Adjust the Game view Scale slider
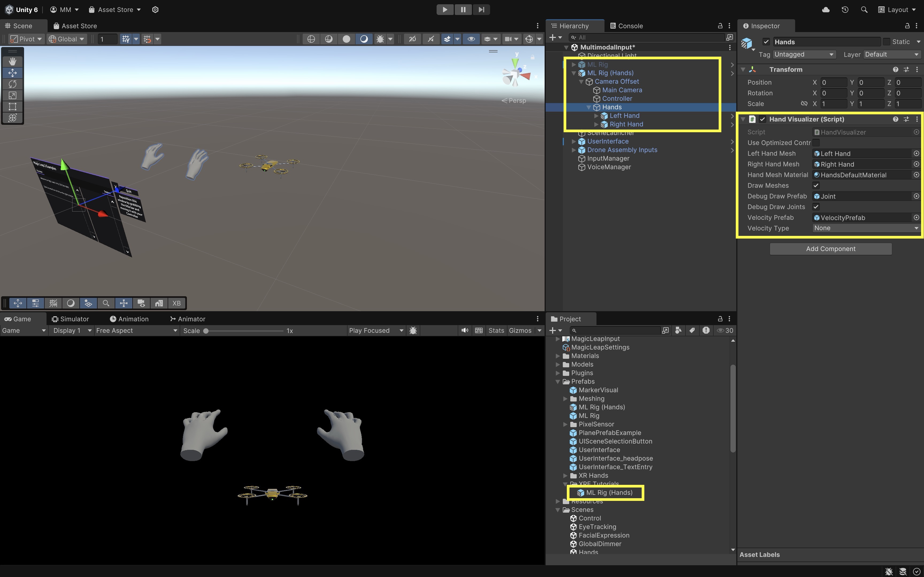 click(206, 331)
